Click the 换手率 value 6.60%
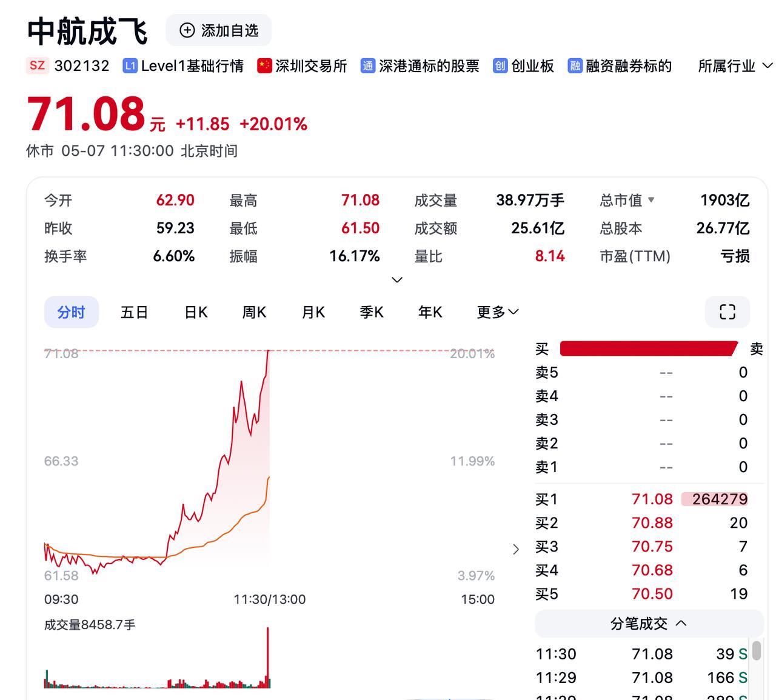This screenshot has width=776, height=700. pos(174,256)
